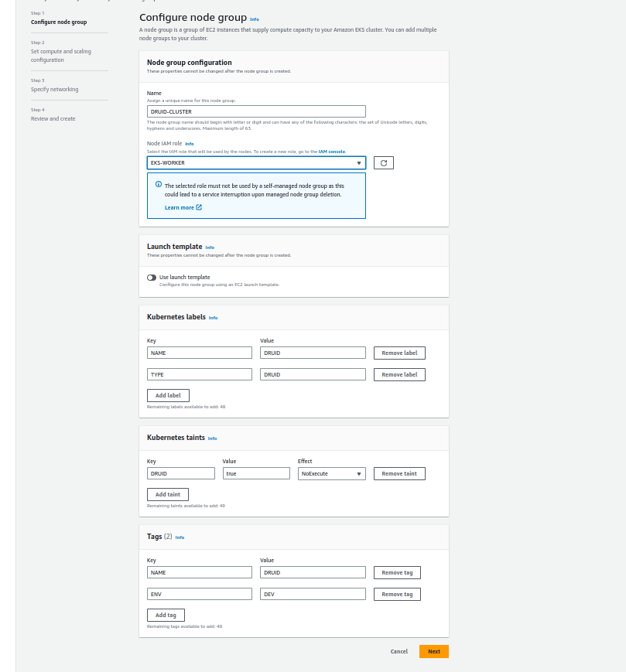Click Add taint button

click(168, 494)
